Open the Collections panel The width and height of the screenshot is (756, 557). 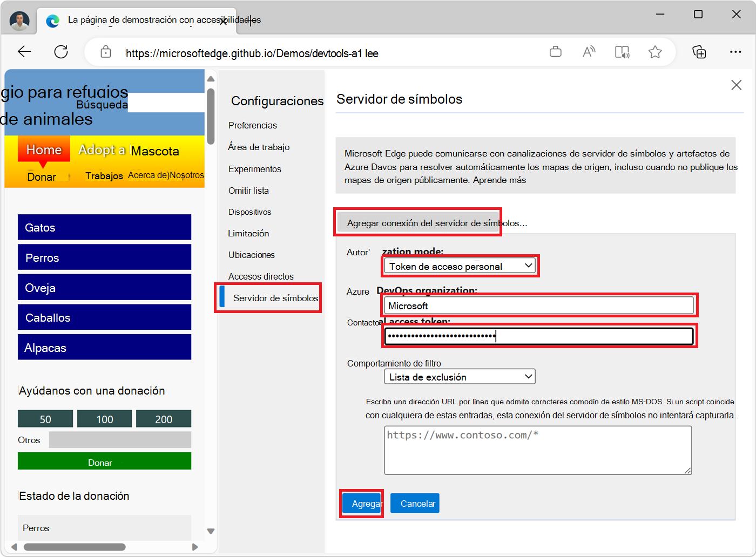click(699, 52)
